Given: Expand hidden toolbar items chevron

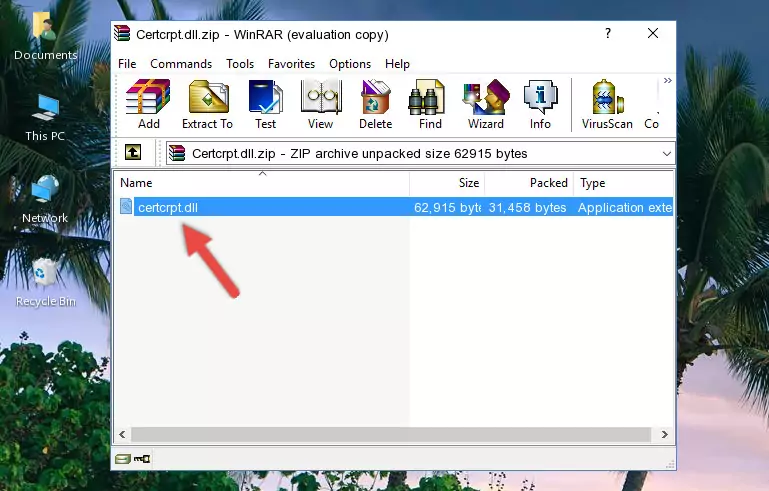Looking at the screenshot, I should [667, 80].
